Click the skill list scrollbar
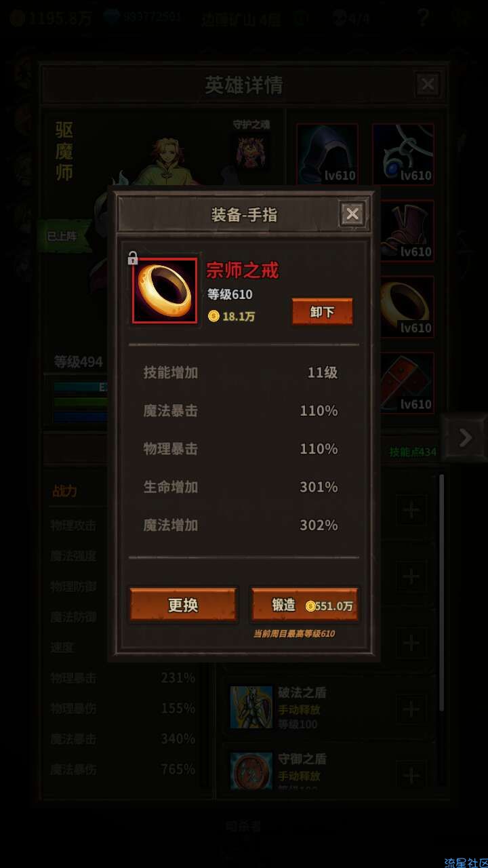The width and height of the screenshot is (488, 868). point(442,593)
